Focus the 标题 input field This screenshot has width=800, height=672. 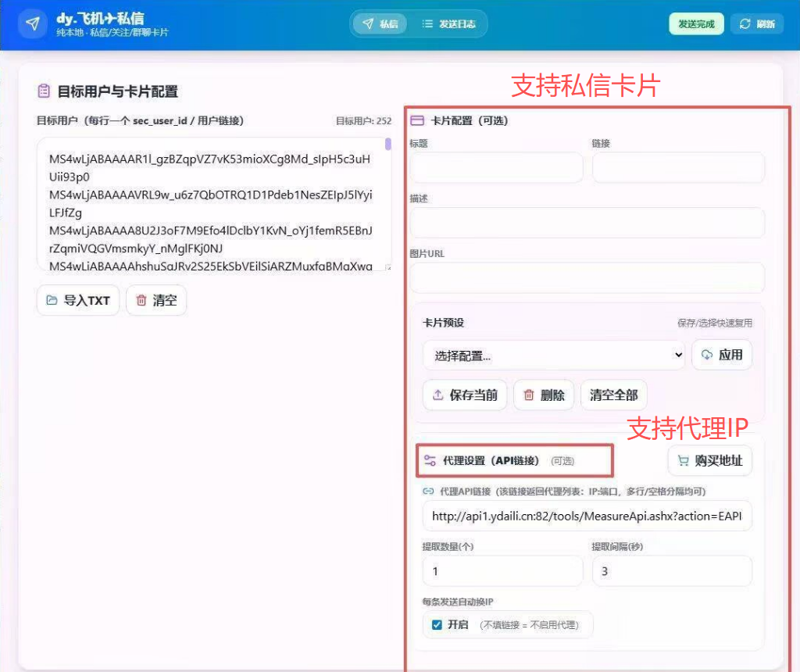[x=495, y=168]
